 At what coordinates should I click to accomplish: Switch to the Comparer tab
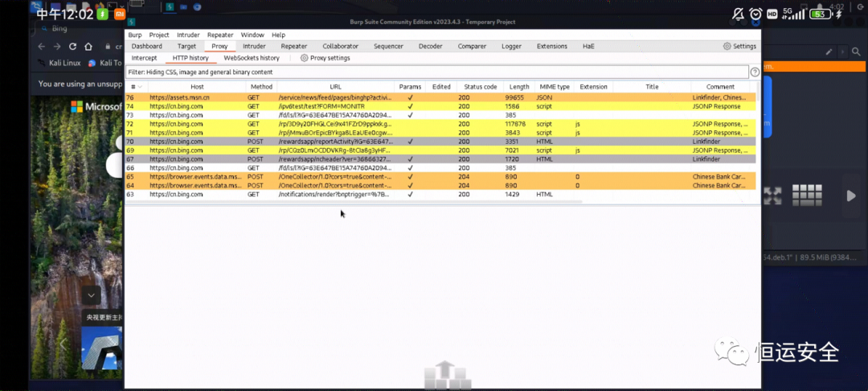[472, 47]
